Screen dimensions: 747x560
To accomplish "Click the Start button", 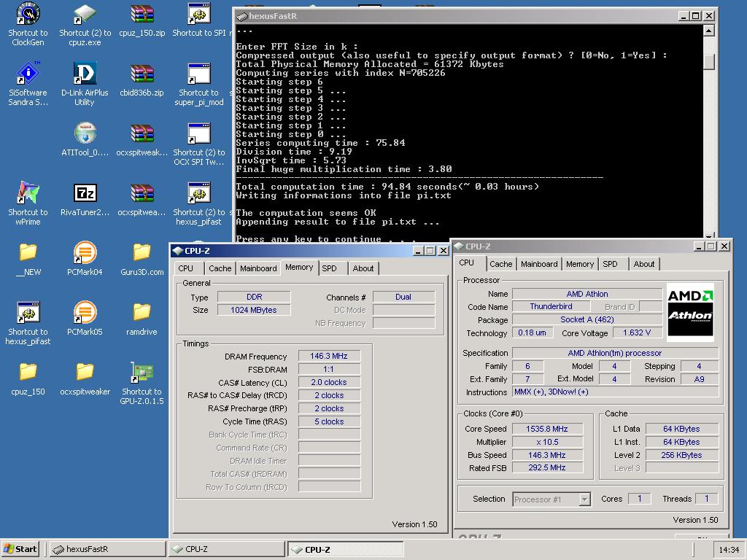I will (20, 549).
